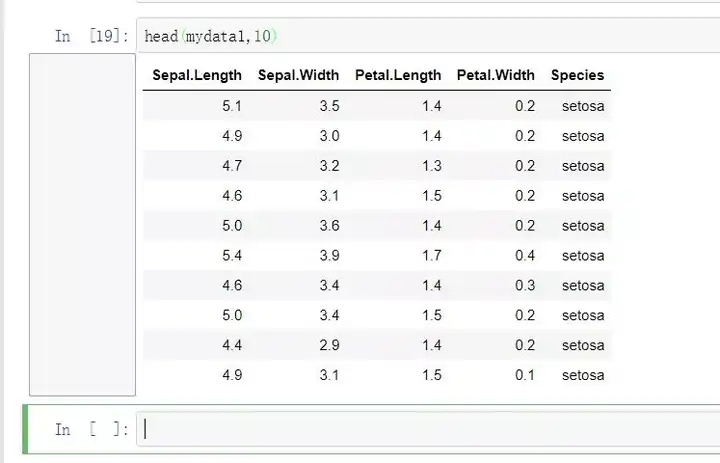Click the Sepal.Length value 5.4

231,256
